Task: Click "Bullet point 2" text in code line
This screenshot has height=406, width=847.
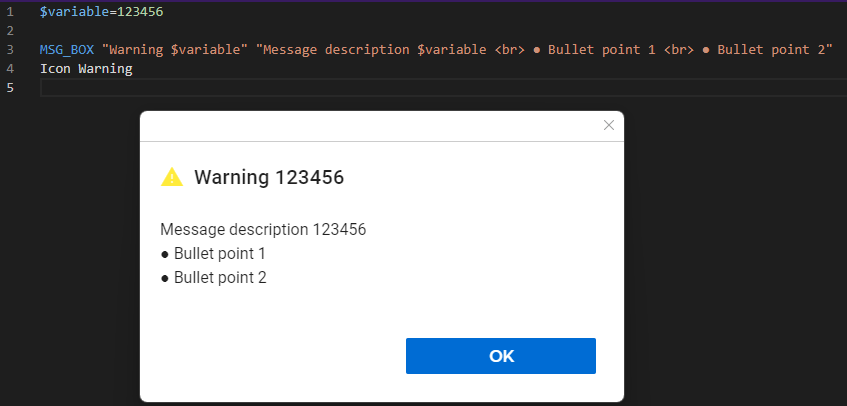Action: (771, 50)
